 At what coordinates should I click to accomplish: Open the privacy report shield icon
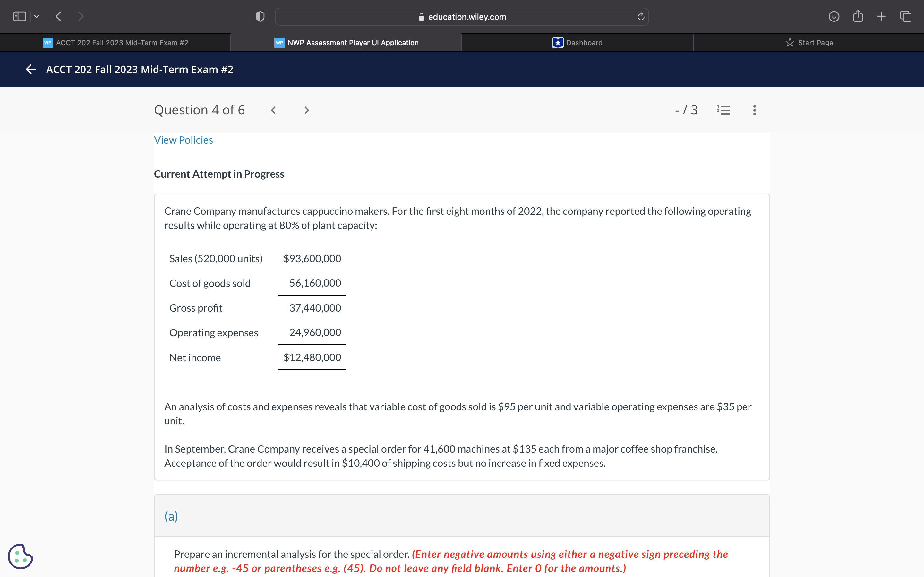259,16
